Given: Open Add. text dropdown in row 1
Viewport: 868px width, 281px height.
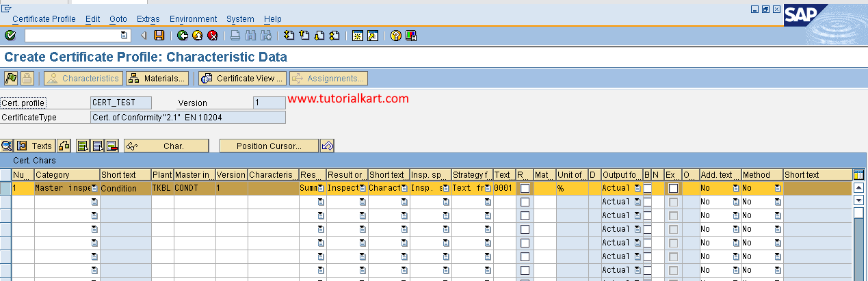Looking at the screenshot, I should coord(736,188).
